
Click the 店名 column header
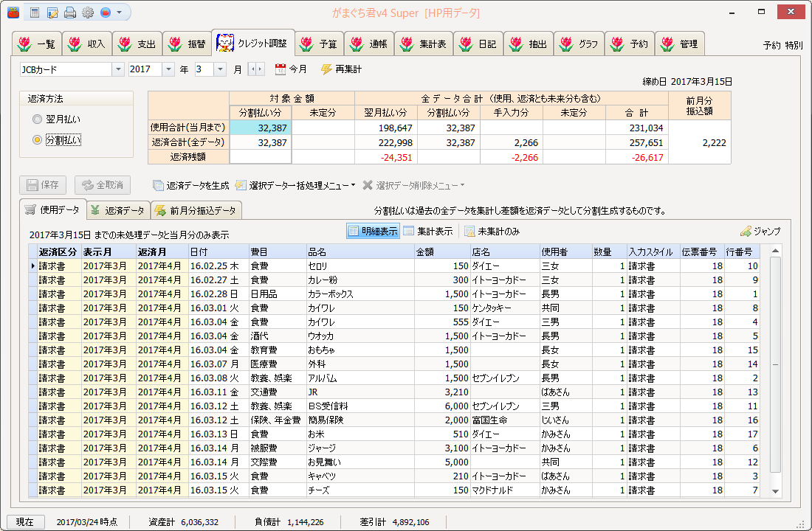coord(504,252)
